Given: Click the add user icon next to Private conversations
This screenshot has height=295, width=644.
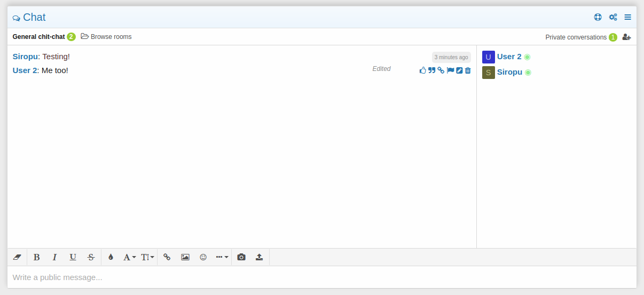Looking at the screenshot, I should [627, 37].
